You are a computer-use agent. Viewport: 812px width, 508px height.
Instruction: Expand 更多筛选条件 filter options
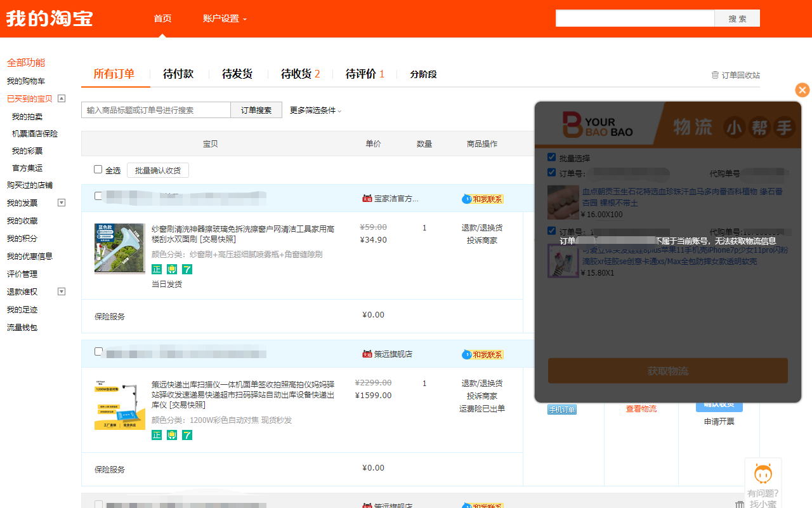[x=315, y=110]
